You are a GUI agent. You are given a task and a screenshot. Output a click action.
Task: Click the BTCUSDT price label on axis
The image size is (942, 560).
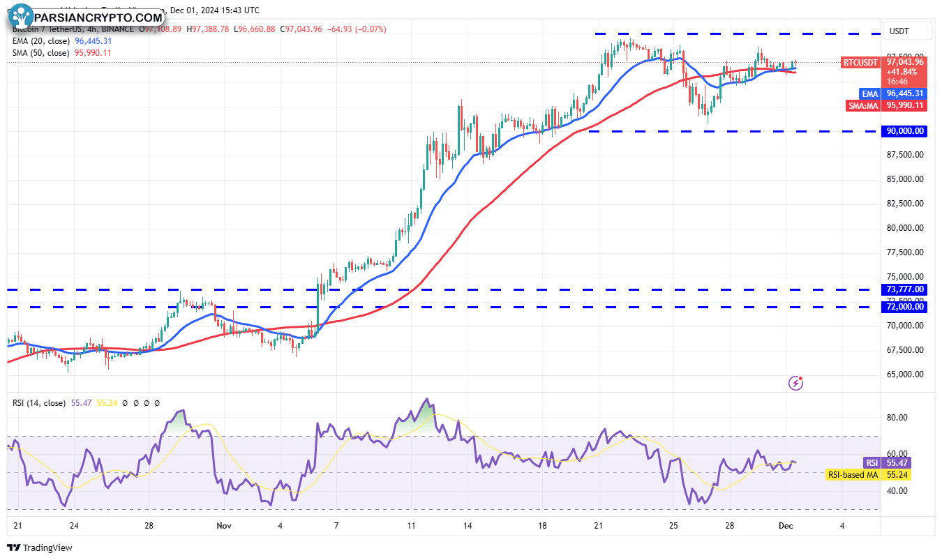point(860,62)
